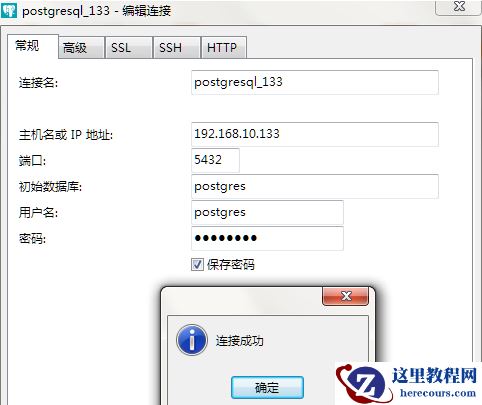Click the 连接名 input field

pyautogui.click(x=315, y=82)
